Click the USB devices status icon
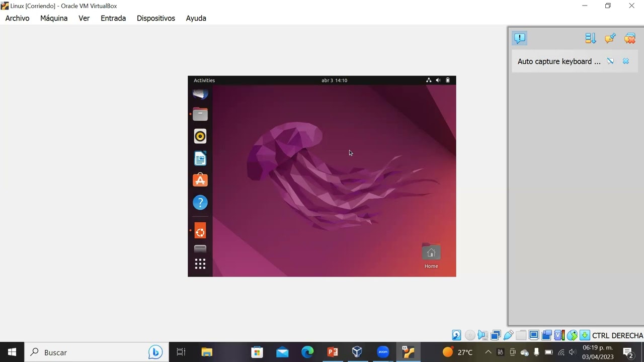This screenshot has height=362, width=644. [x=508, y=335]
